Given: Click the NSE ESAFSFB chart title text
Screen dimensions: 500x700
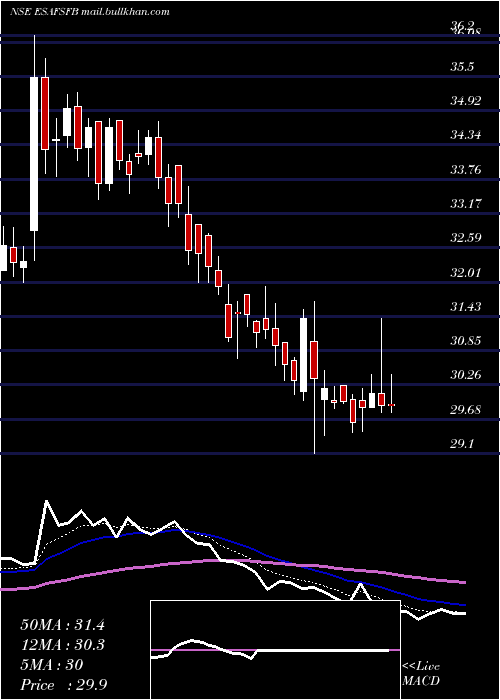Looking at the screenshot, I should [x=90, y=12].
